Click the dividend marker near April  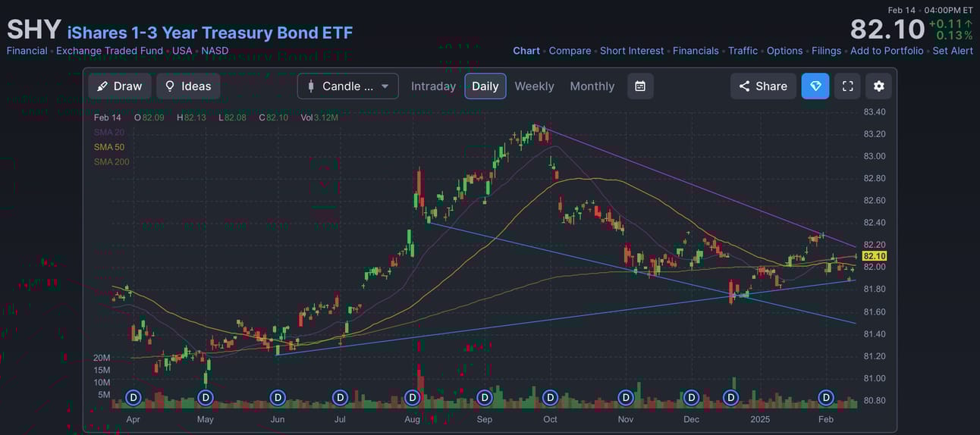[x=133, y=397]
